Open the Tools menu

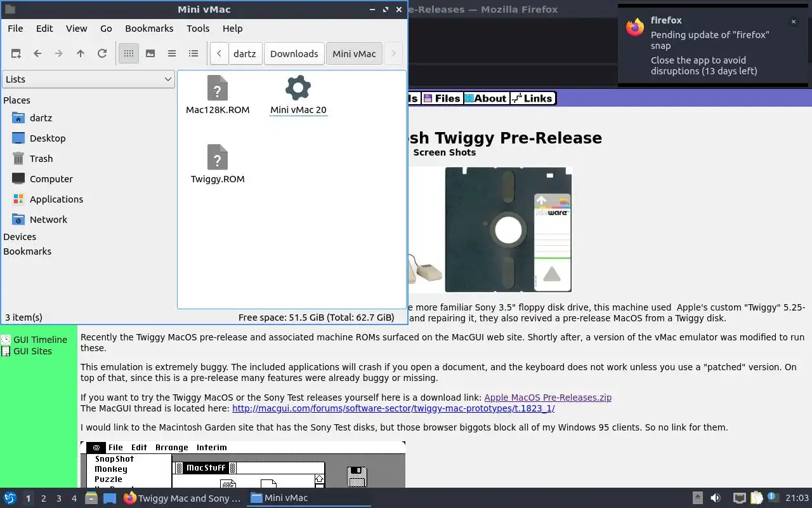point(198,29)
